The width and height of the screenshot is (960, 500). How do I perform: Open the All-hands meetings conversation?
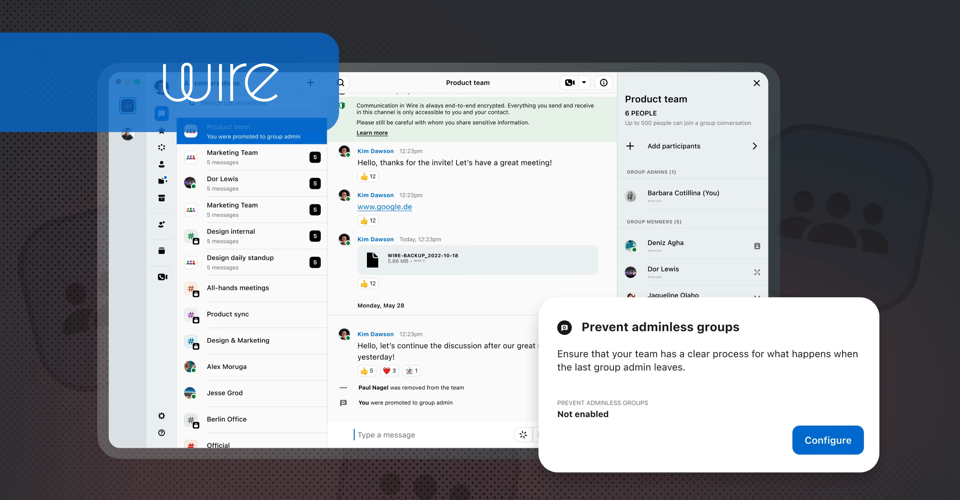[252, 288]
